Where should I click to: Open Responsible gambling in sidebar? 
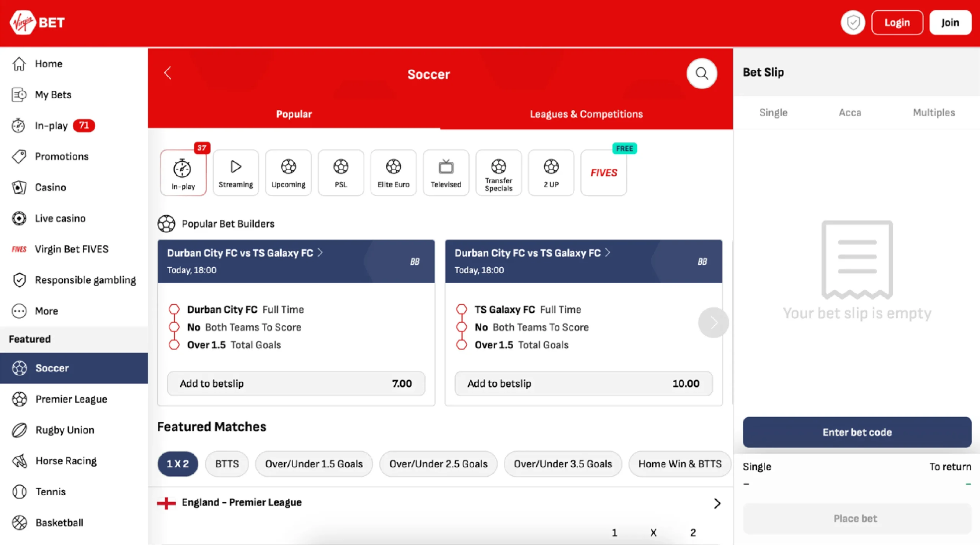[74, 280]
